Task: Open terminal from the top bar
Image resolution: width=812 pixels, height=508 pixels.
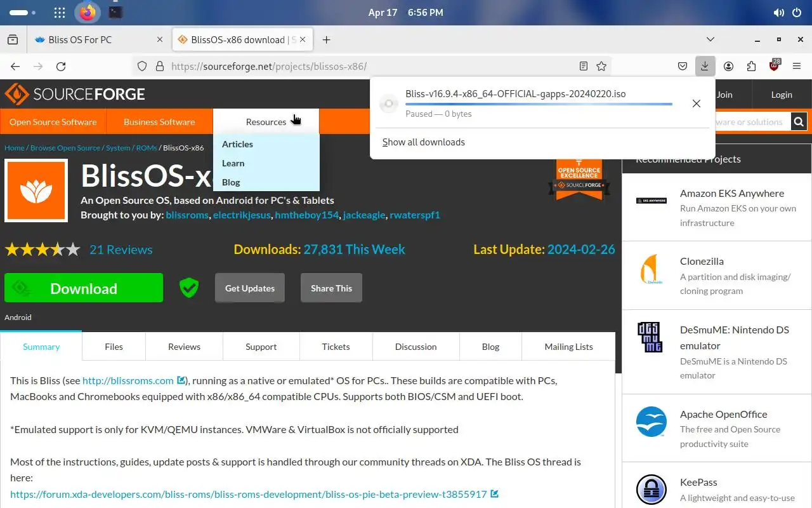Action: (x=115, y=12)
